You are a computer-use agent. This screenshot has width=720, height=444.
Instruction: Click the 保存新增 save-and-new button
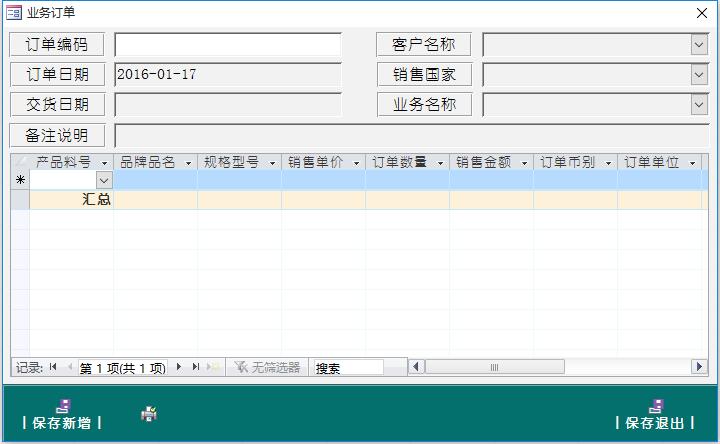click(62, 416)
